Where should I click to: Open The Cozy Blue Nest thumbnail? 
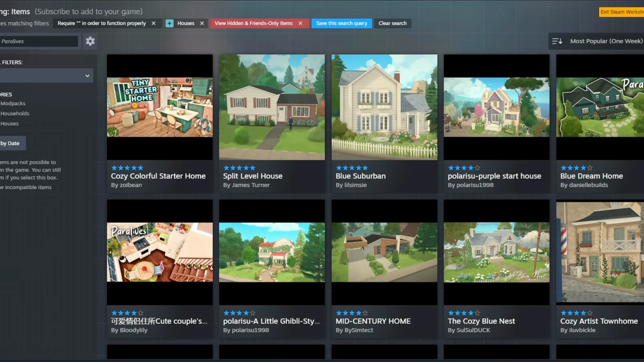coord(496,252)
